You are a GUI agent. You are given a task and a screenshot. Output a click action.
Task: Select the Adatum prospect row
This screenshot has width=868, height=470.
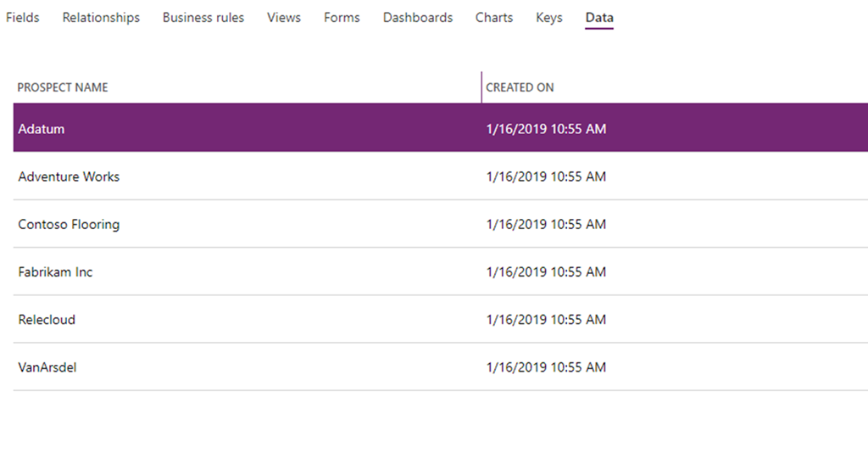(x=42, y=129)
